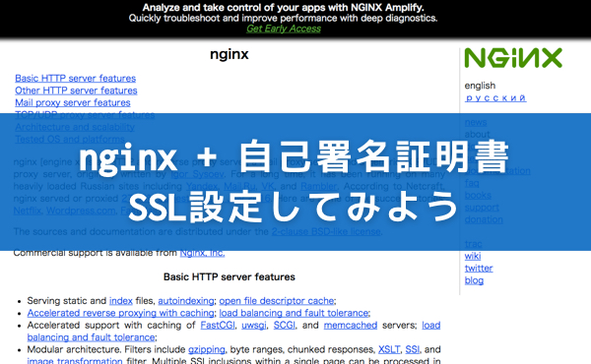Open the SSI link
This screenshot has height=364, width=591.
pyautogui.click(x=413, y=349)
